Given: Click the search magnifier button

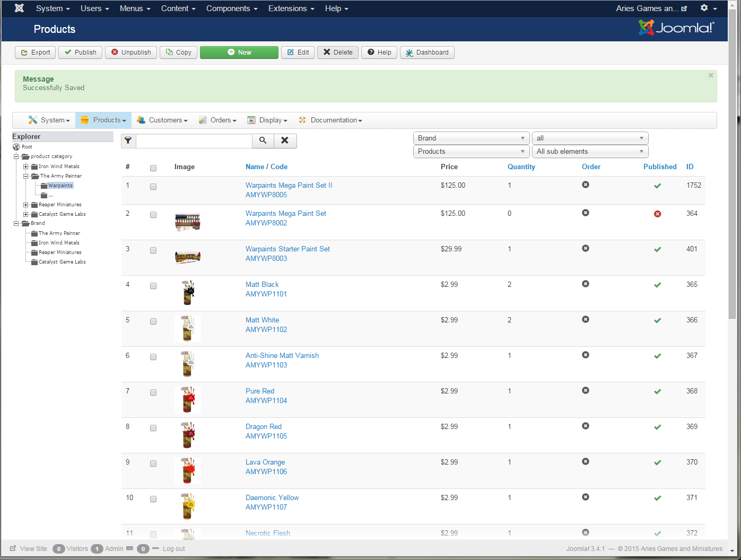Looking at the screenshot, I should point(263,141).
